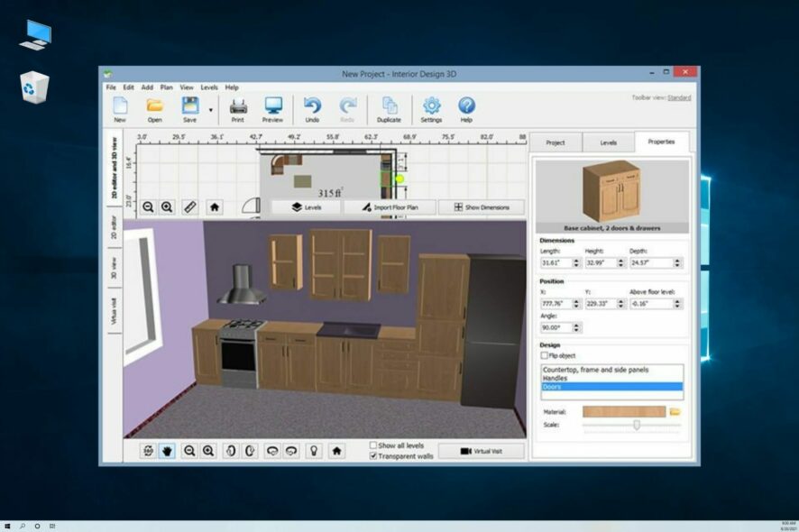Adjust Length stepper arrows
Viewport: 799px width, 532px height.
[x=576, y=263]
